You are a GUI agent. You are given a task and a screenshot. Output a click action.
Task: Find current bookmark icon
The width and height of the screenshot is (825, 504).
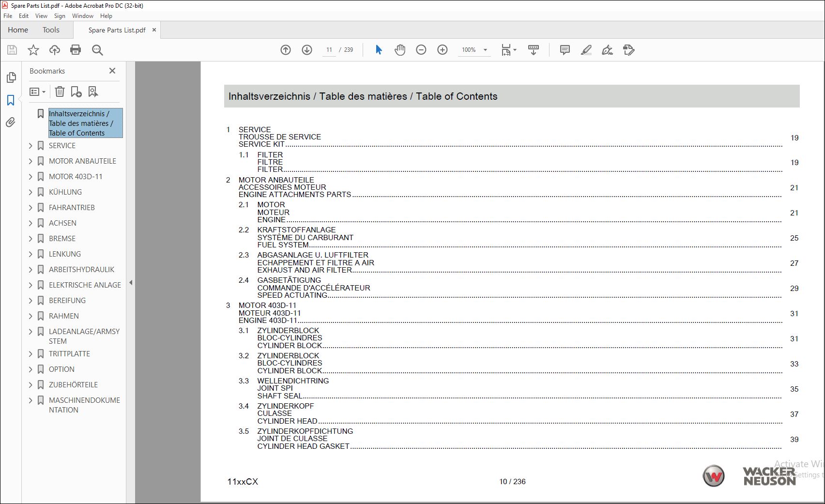click(93, 92)
